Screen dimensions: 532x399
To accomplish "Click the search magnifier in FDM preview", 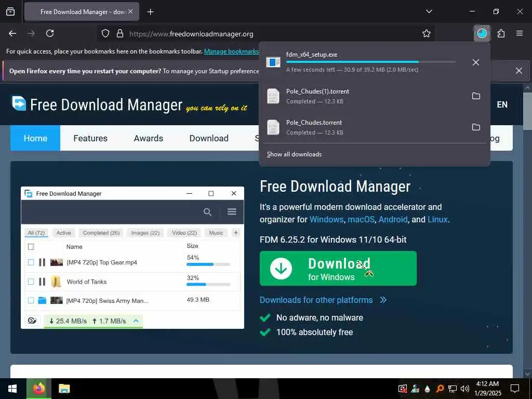I will click(x=207, y=212).
